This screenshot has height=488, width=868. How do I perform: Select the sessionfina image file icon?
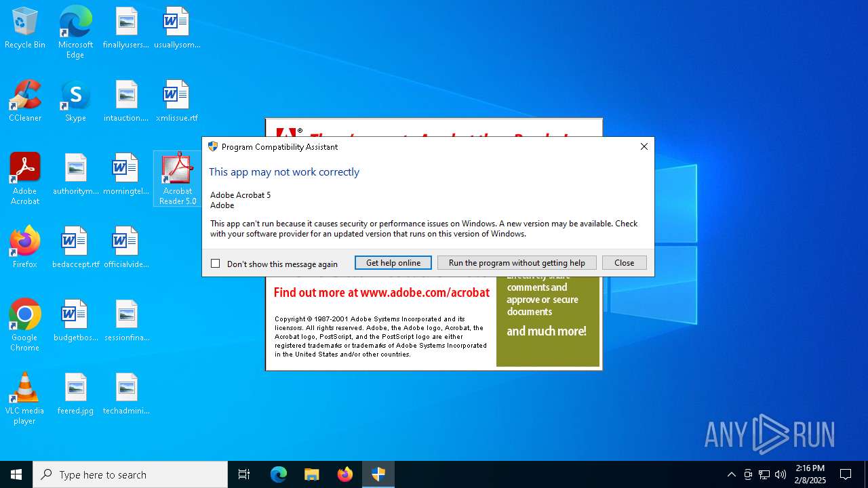coord(126,321)
